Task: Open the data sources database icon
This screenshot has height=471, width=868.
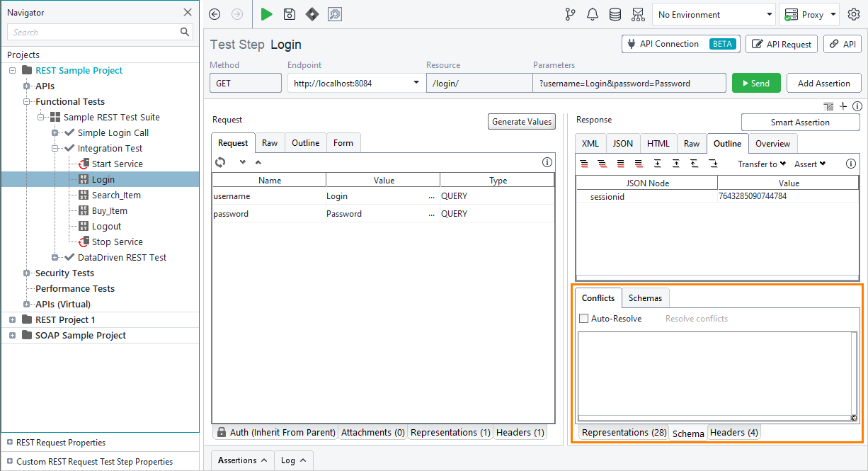Action: click(615, 14)
